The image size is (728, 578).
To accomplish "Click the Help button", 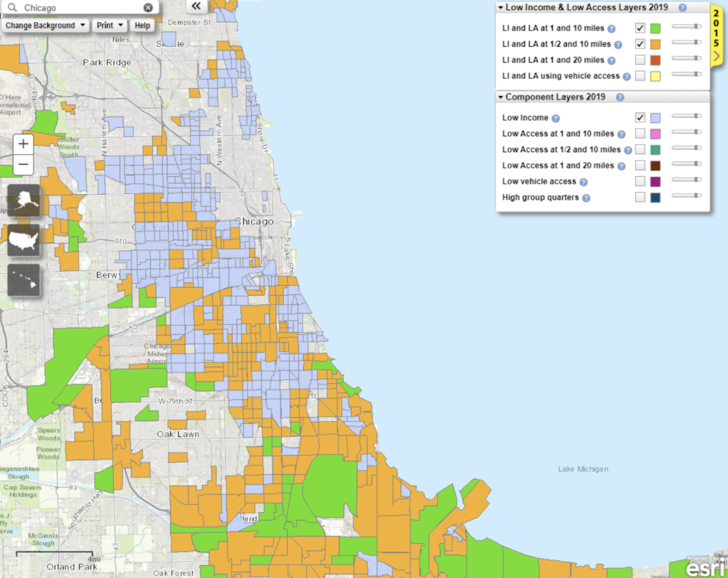I will pyautogui.click(x=143, y=26).
